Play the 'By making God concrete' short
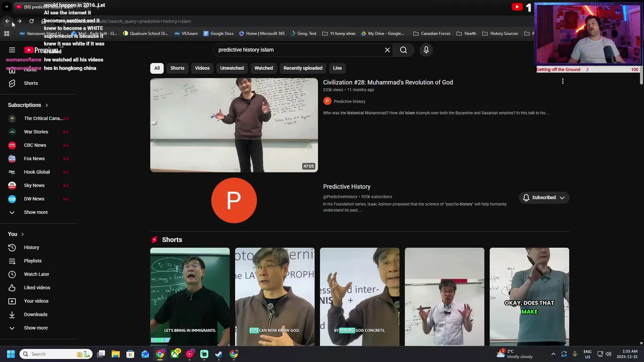Image resolution: width=644 pixels, height=362 pixels. (360, 297)
